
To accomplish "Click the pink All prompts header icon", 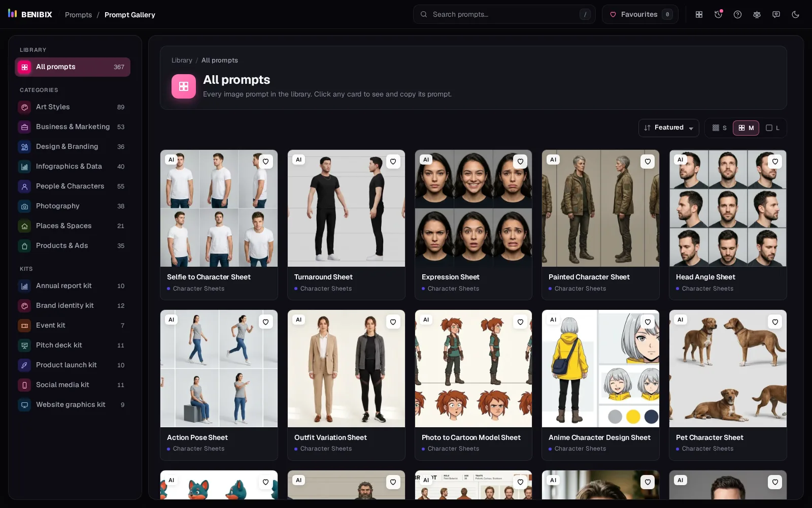I will [x=184, y=86].
